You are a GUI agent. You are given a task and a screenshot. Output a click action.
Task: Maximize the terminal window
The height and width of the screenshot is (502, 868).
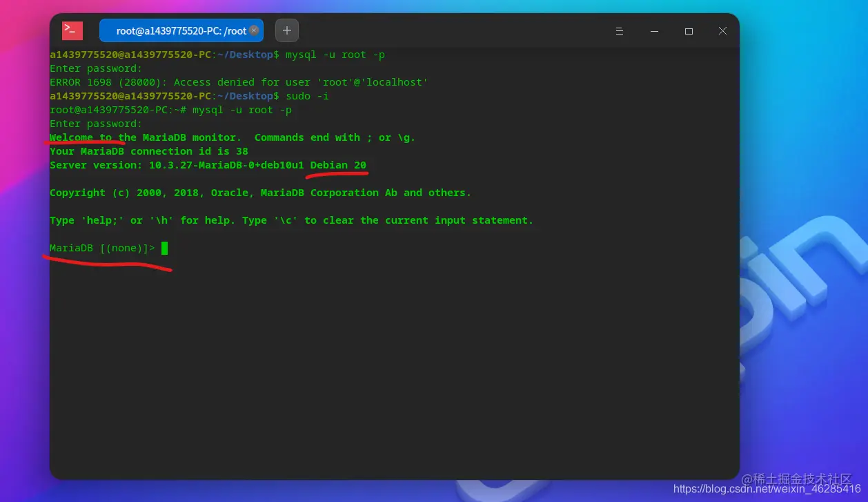[x=689, y=31]
